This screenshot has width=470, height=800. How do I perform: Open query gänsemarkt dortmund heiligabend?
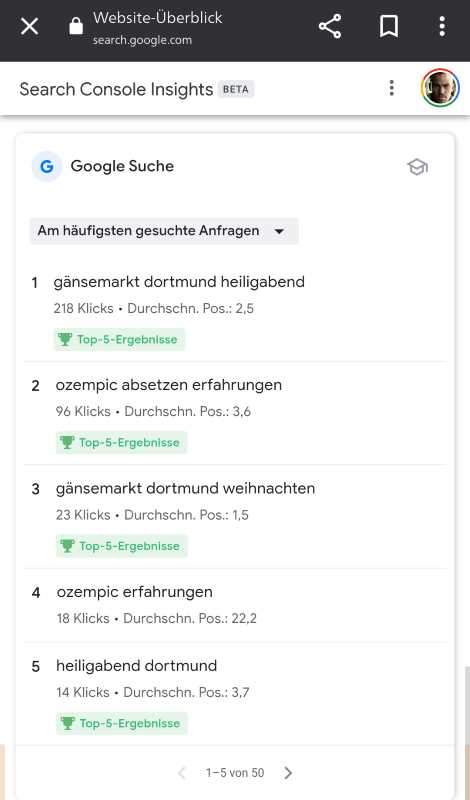(x=179, y=282)
